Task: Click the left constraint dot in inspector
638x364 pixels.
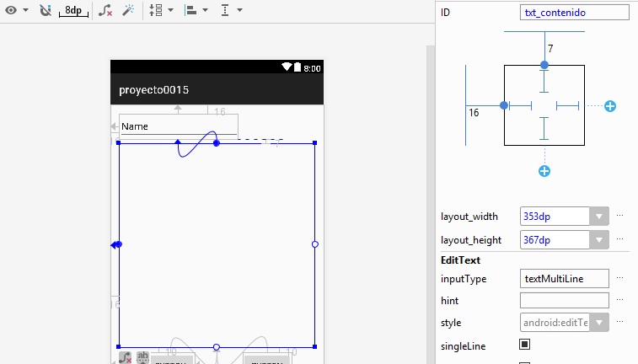Action: (504, 105)
